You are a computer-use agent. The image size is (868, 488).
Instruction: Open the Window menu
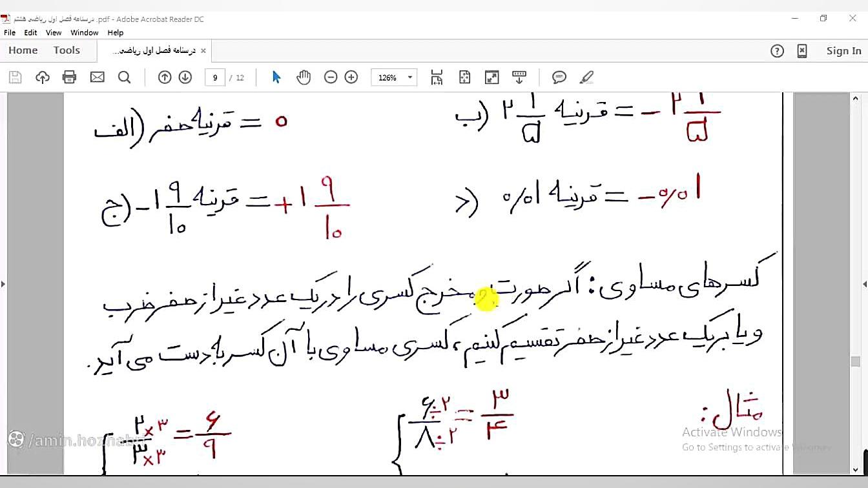[85, 32]
